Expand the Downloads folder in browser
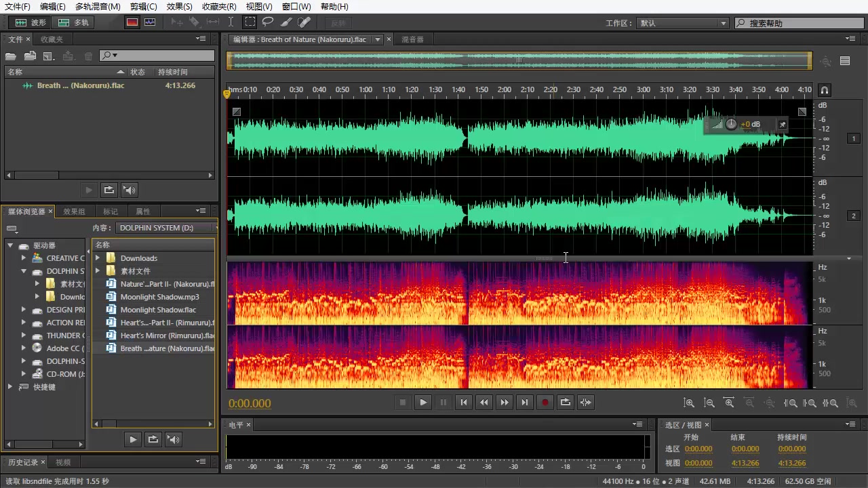The height and width of the screenshot is (488, 868). [x=98, y=258]
